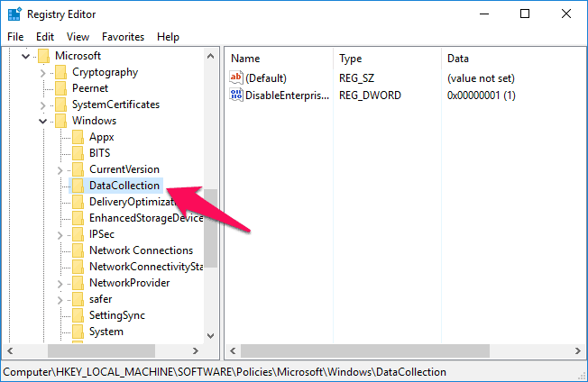Image resolution: width=588 pixels, height=382 pixels.
Task: Open the Favorites menu
Action: (x=123, y=37)
